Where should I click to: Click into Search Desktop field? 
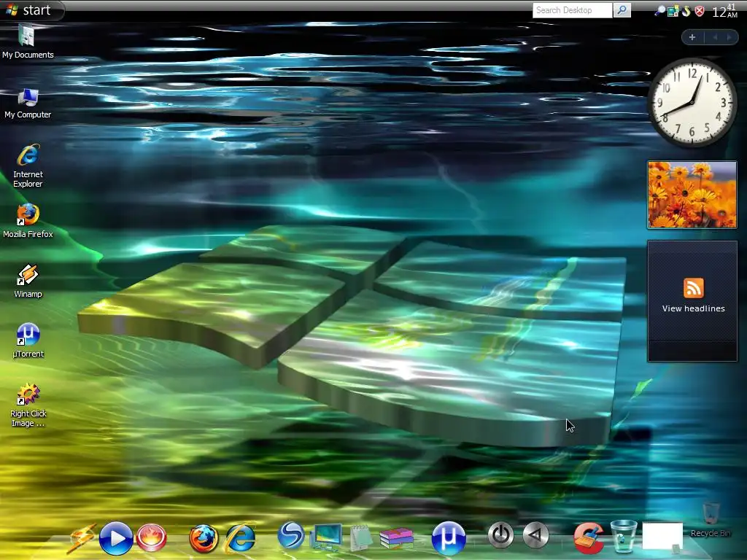(x=572, y=10)
